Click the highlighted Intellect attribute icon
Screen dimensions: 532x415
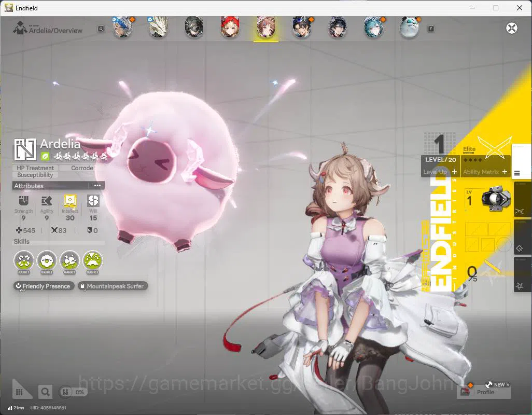pos(70,201)
